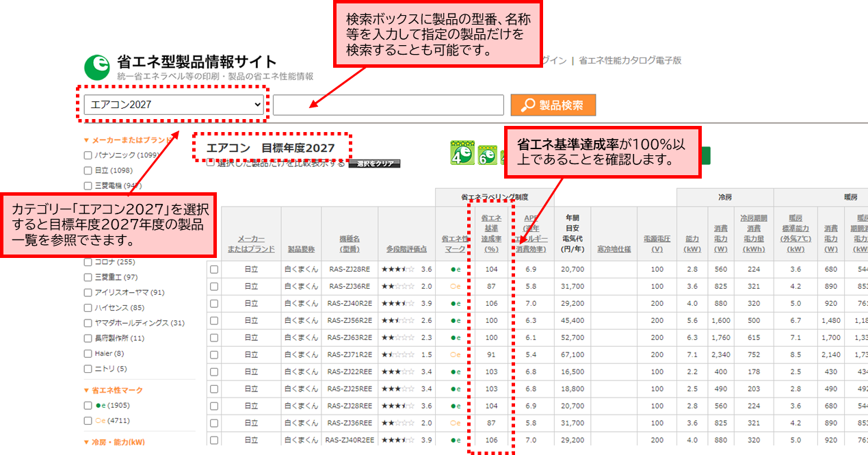Sort by 暖房標準能力(外気7℃) column header
The height and width of the screenshot is (455, 868).
(795, 233)
